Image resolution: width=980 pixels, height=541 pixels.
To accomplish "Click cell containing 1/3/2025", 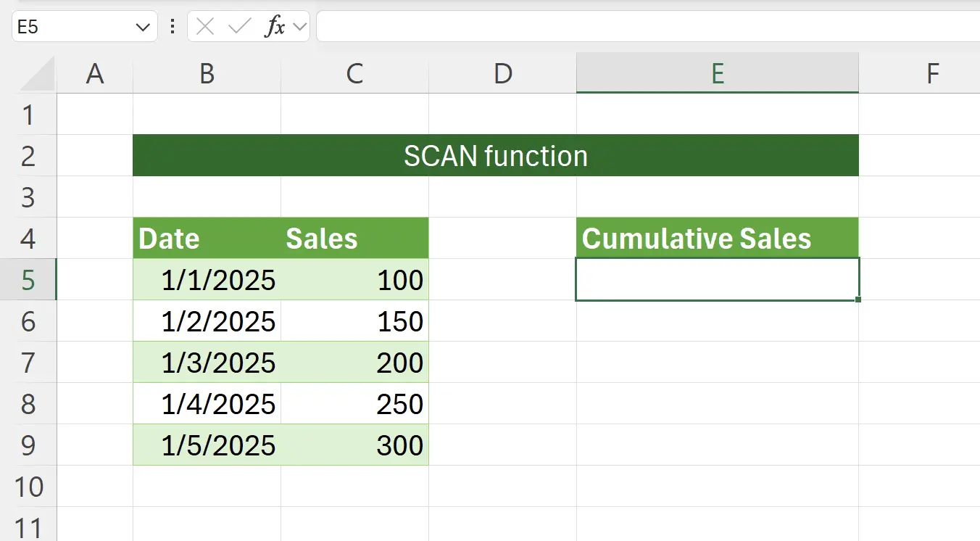I will (x=207, y=363).
